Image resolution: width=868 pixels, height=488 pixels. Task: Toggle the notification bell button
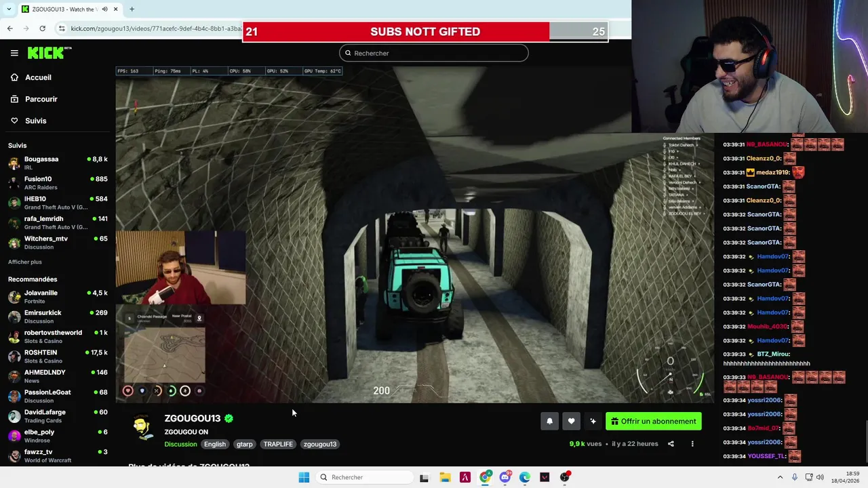pyautogui.click(x=549, y=421)
